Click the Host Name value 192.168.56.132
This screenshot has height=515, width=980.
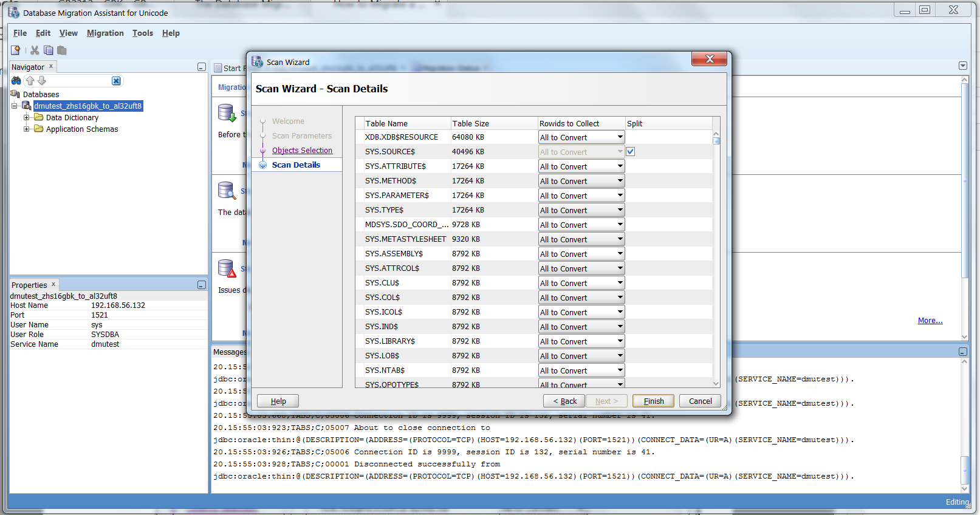tap(118, 305)
